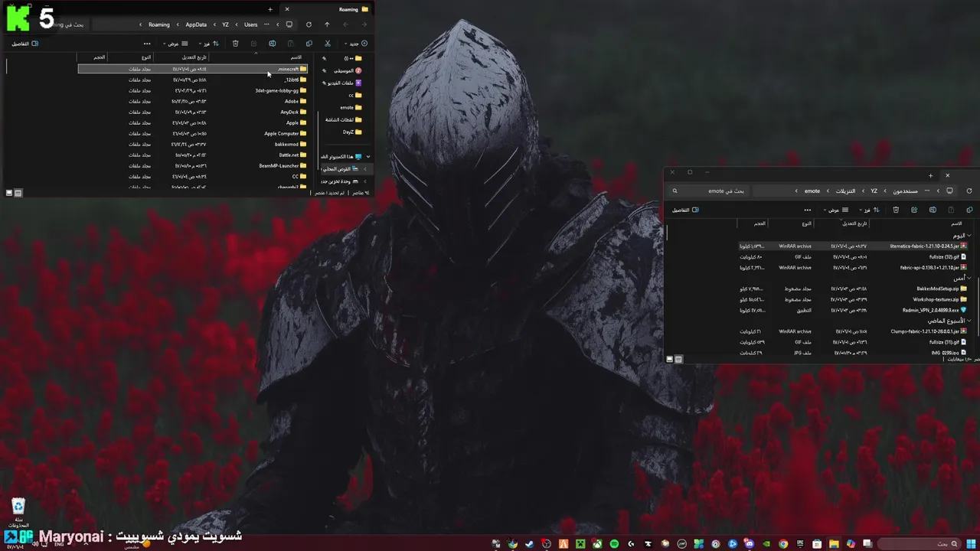Select Clumps-fabric jar file
The image size is (980, 551).
point(854,331)
